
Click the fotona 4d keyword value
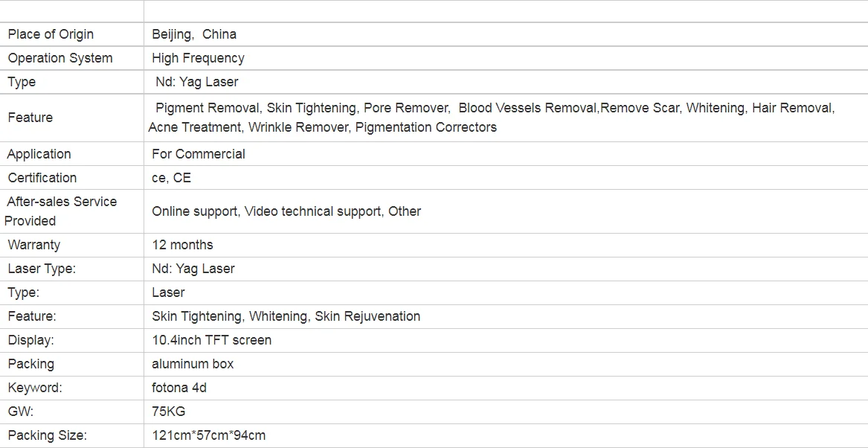point(179,388)
